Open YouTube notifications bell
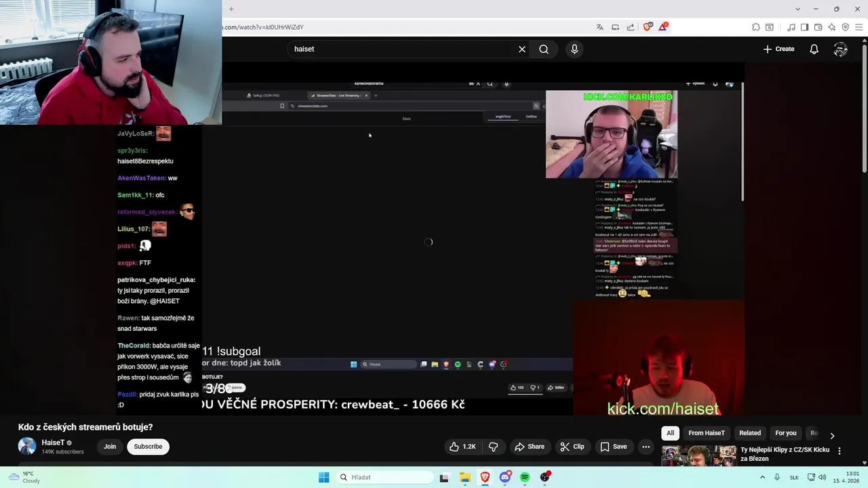 (x=814, y=49)
